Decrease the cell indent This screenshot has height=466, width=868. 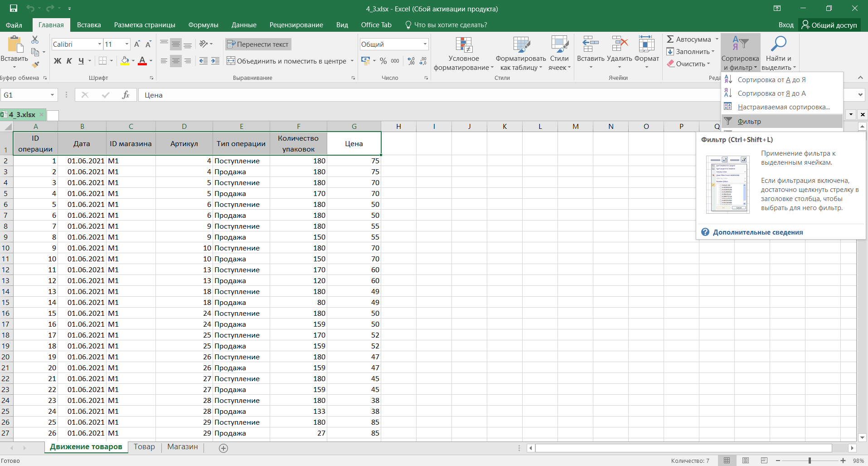(x=204, y=61)
